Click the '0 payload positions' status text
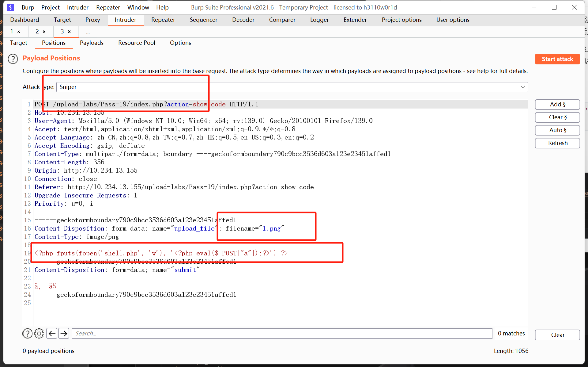 click(48, 351)
